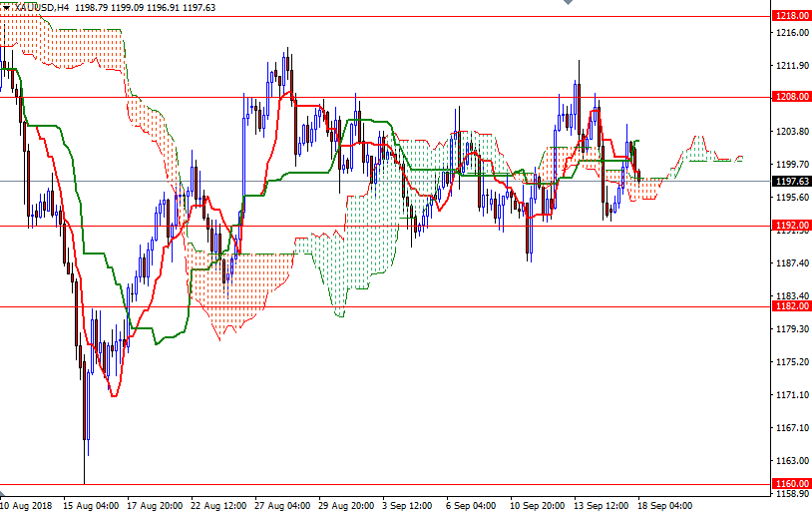Click the 1216.00 label on price axis
Image resolution: width=812 pixels, height=513 pixels.
click(792, 33)
